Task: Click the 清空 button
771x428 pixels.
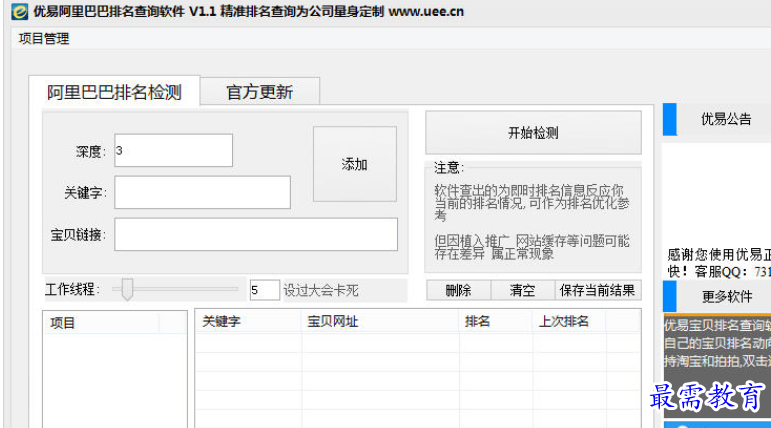Action: [x=522, y=290]
